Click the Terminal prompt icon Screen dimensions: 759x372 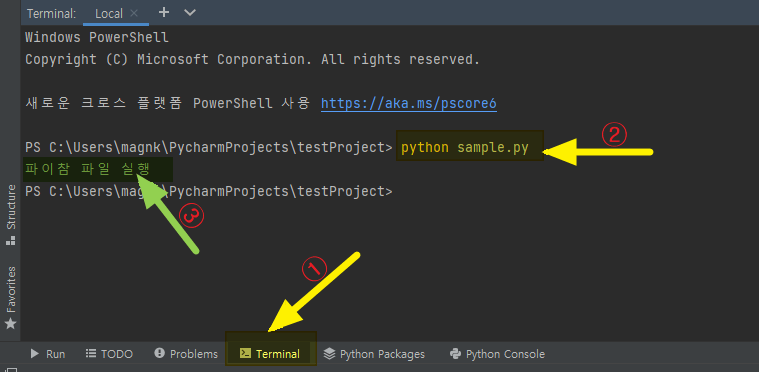[245, 354]
